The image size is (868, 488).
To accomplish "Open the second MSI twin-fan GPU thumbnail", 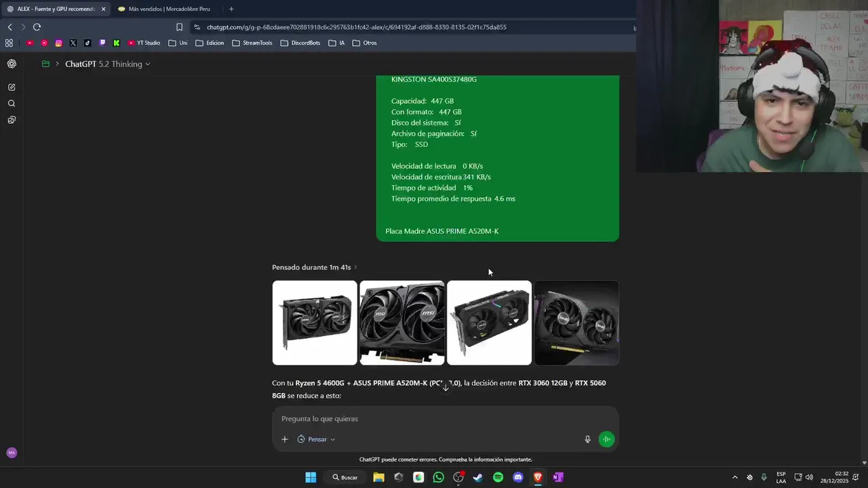I will pyautogui.click(x=402, y=323).
